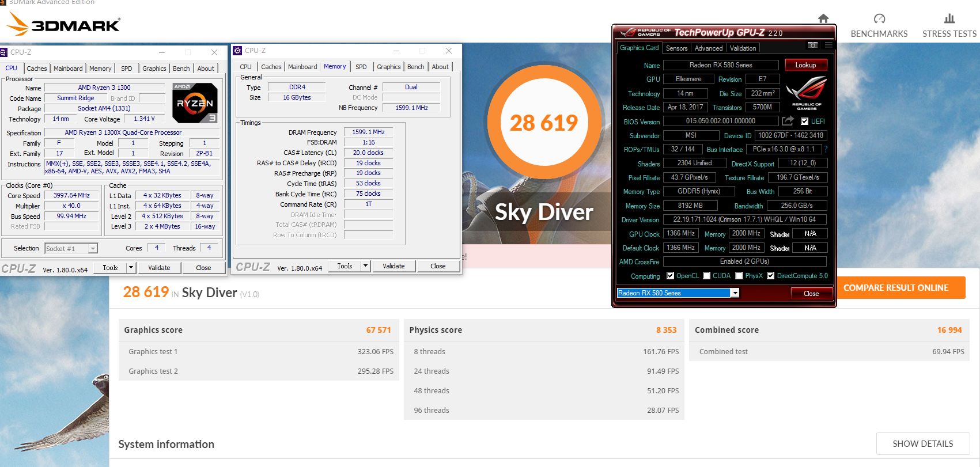
Task: Click the Republic of Gamers logo in GPU-Z
Action: click(x=807, y=93)
